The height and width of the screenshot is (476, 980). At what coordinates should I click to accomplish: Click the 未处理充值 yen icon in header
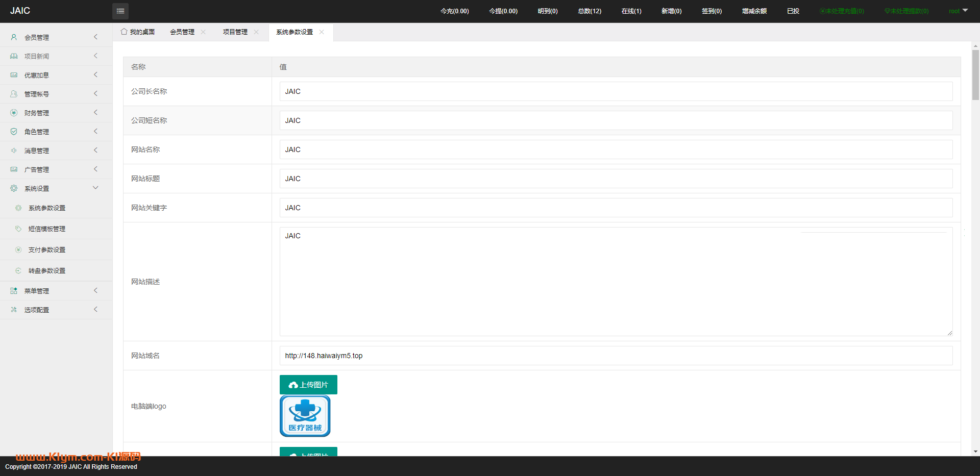pyautogui.click(x=822, y=11)
